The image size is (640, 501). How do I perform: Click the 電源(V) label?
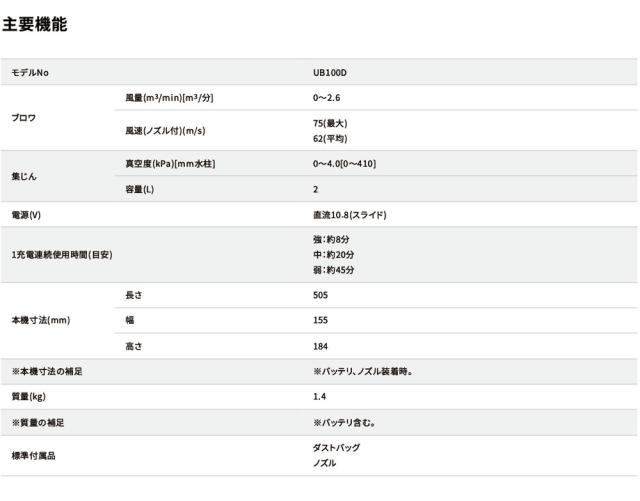tap(26, 215)
